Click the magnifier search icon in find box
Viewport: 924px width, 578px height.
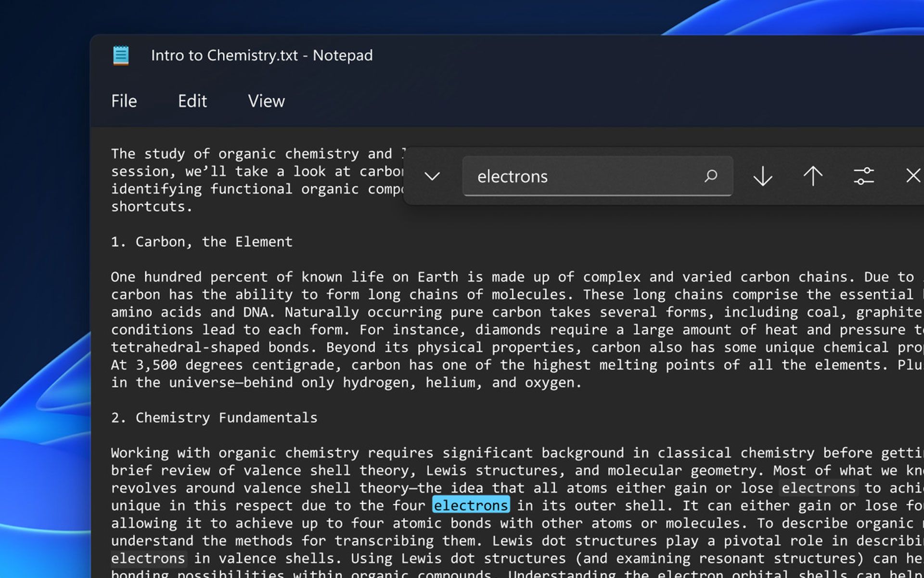[711, 176]
